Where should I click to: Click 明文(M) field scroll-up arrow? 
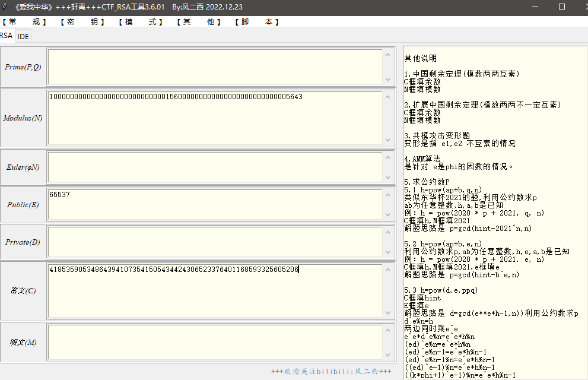click(388, 330)
